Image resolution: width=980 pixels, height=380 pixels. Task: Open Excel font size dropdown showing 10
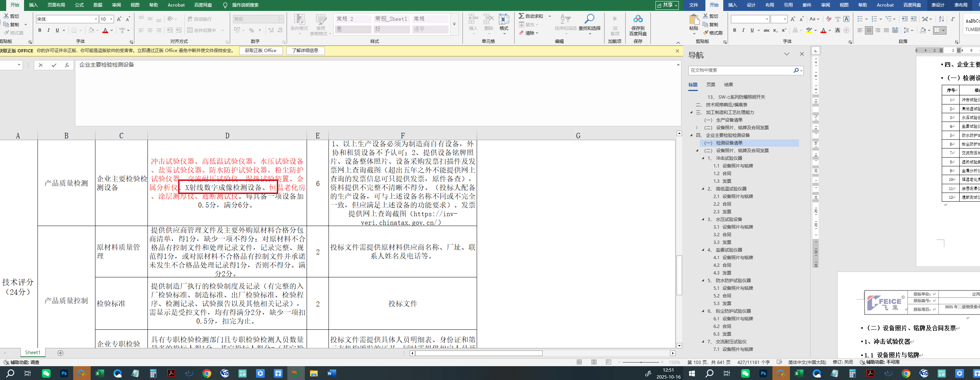(111, 19)
